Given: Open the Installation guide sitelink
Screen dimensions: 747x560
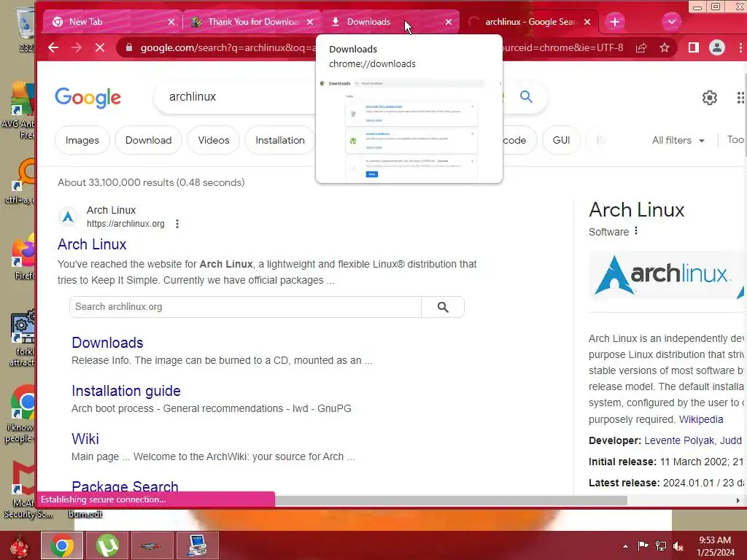Looking at the screenshot, I should (126, 391).
